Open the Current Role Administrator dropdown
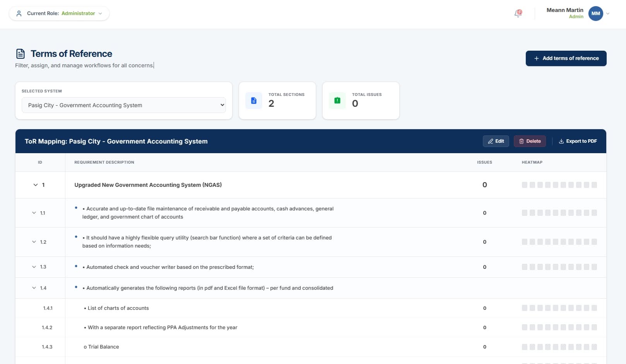Screen dimensions: 626x364 pyautogui.click(x=59, y=14)
